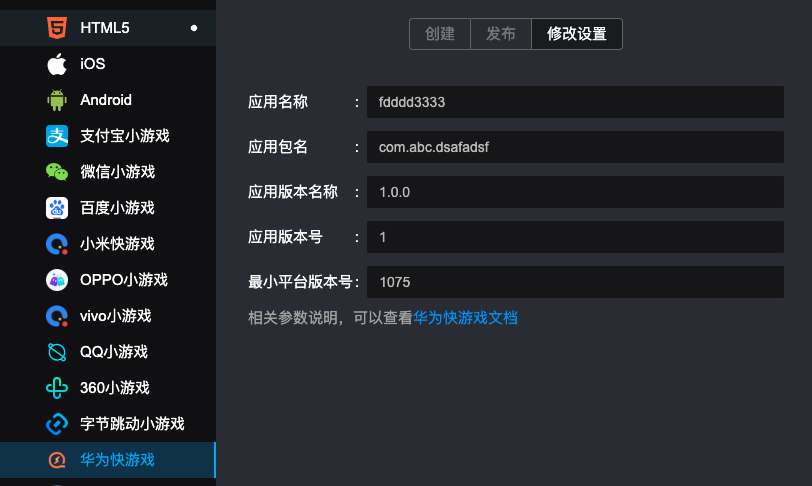Switch to the 发布 tab
Screen dimensions: 812x486
[501, 33]
